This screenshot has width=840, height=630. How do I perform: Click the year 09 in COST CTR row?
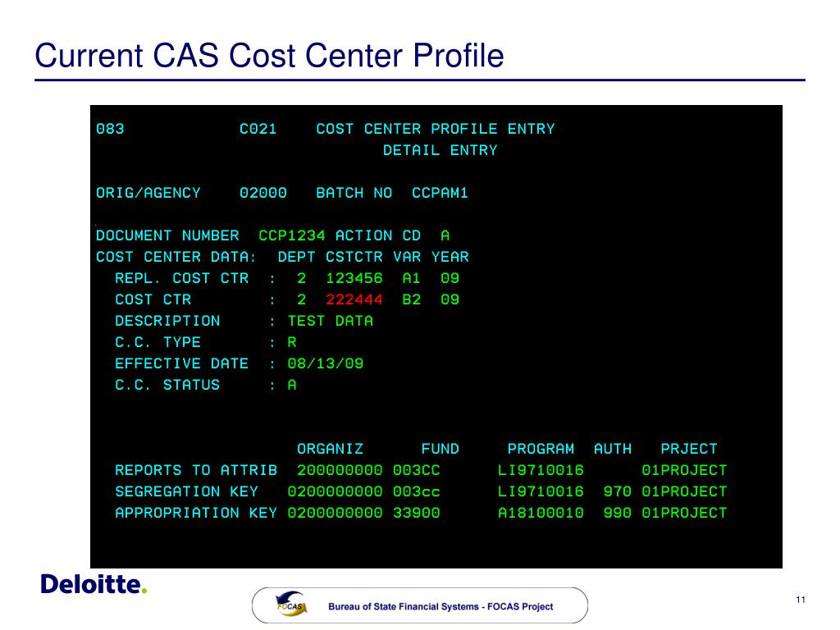(x=450, y=299)
